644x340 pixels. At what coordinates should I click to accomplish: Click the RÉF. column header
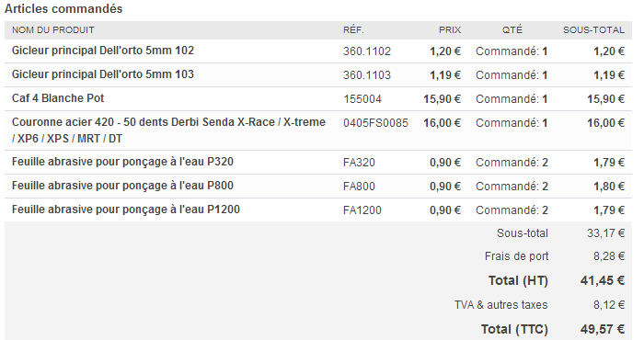353,30
